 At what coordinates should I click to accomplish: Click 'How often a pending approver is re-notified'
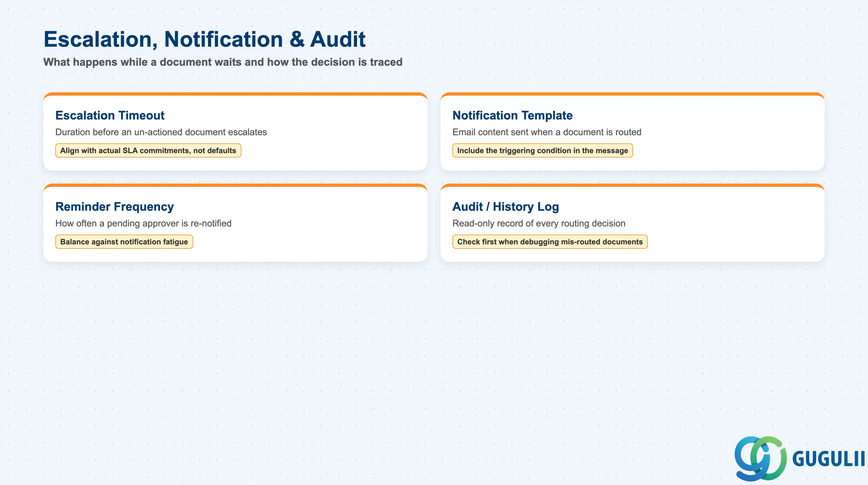143,223
